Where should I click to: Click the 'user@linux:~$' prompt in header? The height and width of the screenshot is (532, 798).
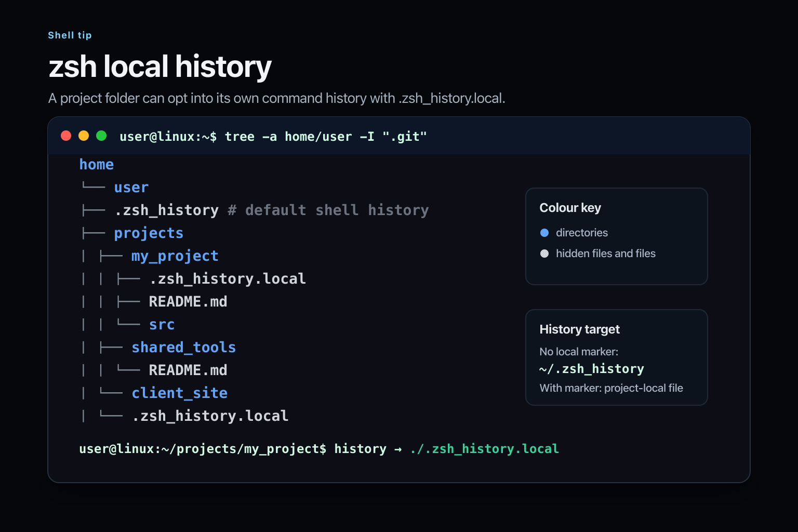click(x=168, y=137)
